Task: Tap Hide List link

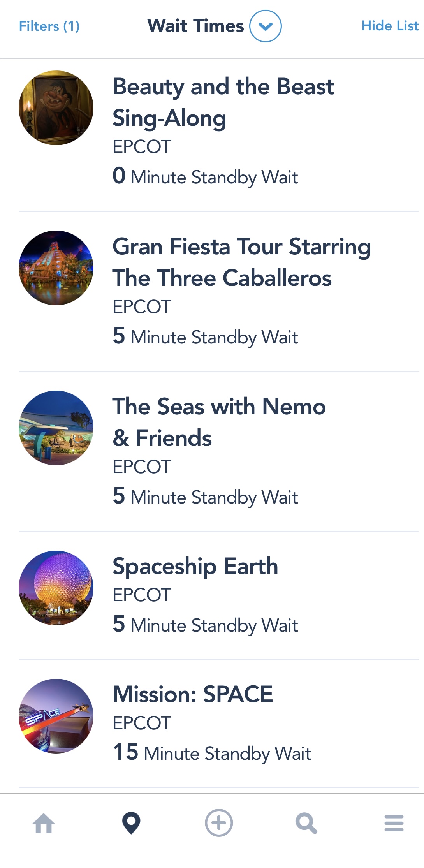Action: point(390,26)
